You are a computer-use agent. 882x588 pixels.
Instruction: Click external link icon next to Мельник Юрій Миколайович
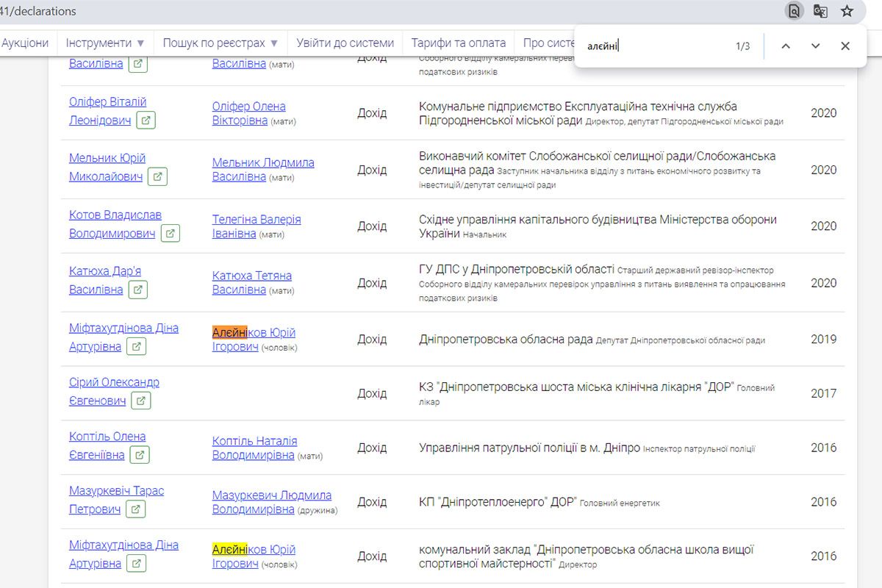click(157, 176)
